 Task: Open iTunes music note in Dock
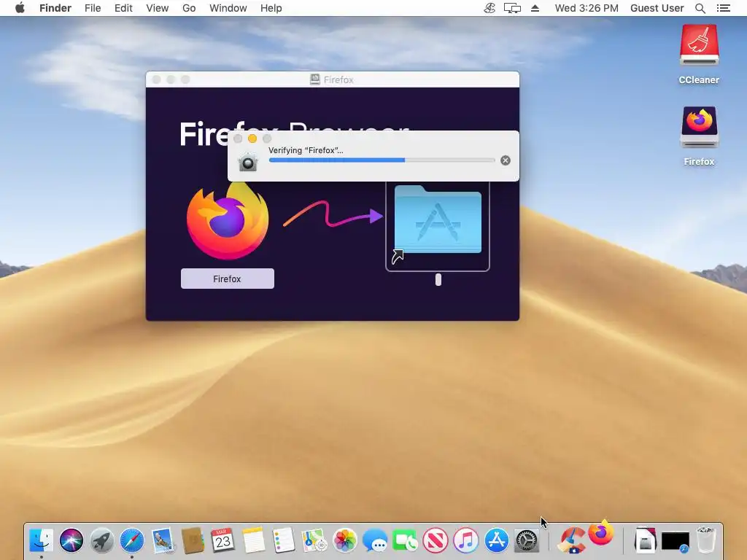[466, 540]
